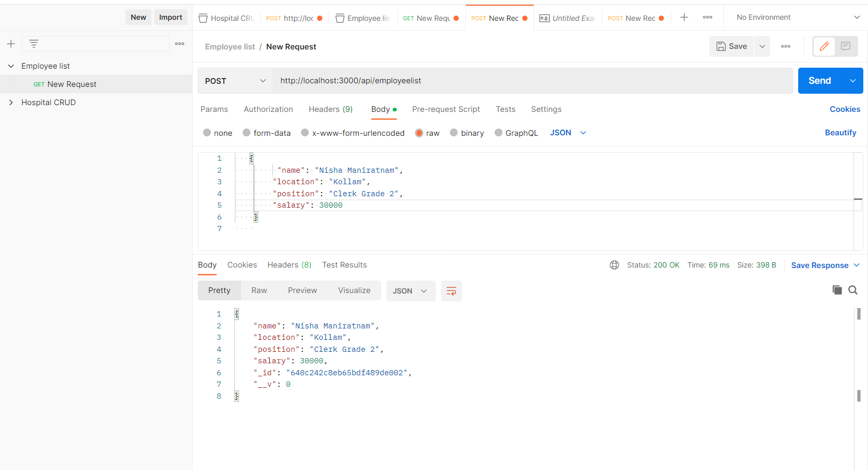Click the globe network icon near Status
The height and width of the screenshot is (470, 868).
[x=614, y=265]
